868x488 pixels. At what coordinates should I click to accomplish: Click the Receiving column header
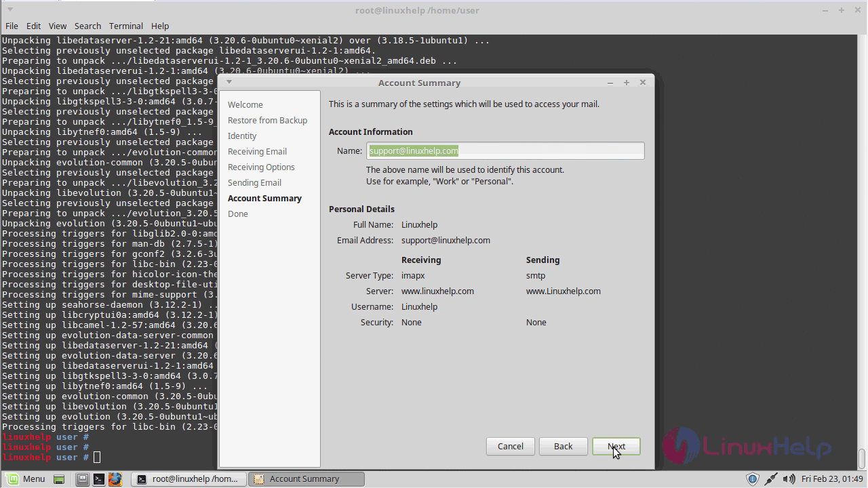421,260
